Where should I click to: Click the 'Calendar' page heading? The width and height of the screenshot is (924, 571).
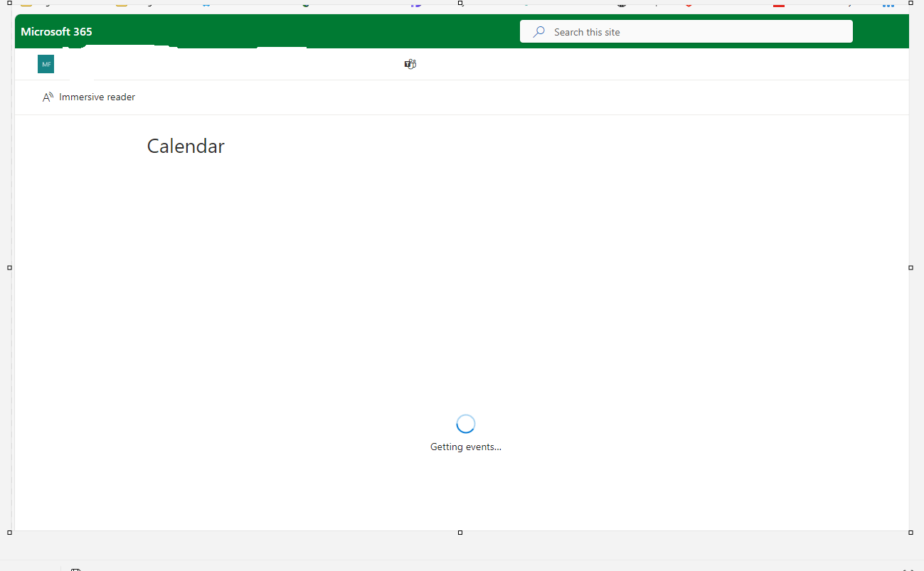coord(186,146)
